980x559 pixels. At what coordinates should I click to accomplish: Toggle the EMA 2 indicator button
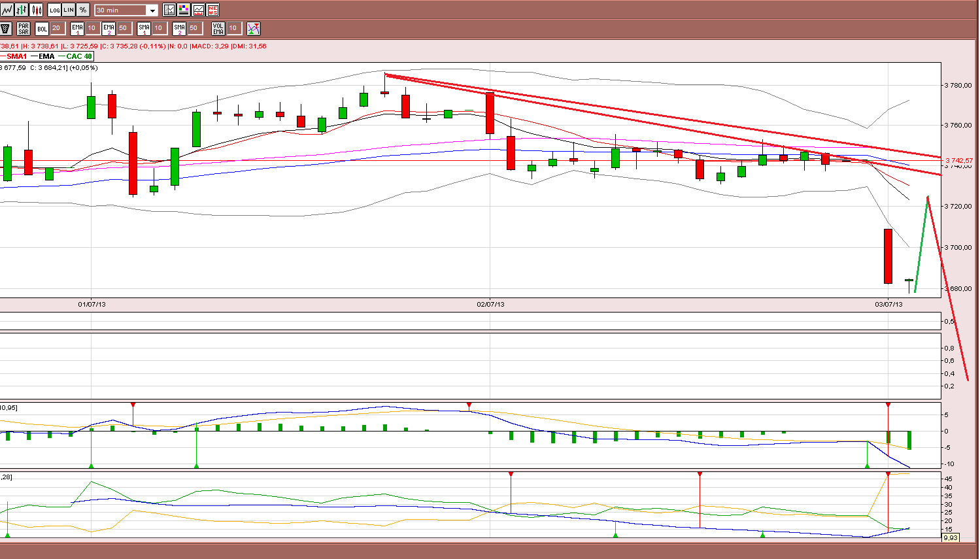coord(109,29)
